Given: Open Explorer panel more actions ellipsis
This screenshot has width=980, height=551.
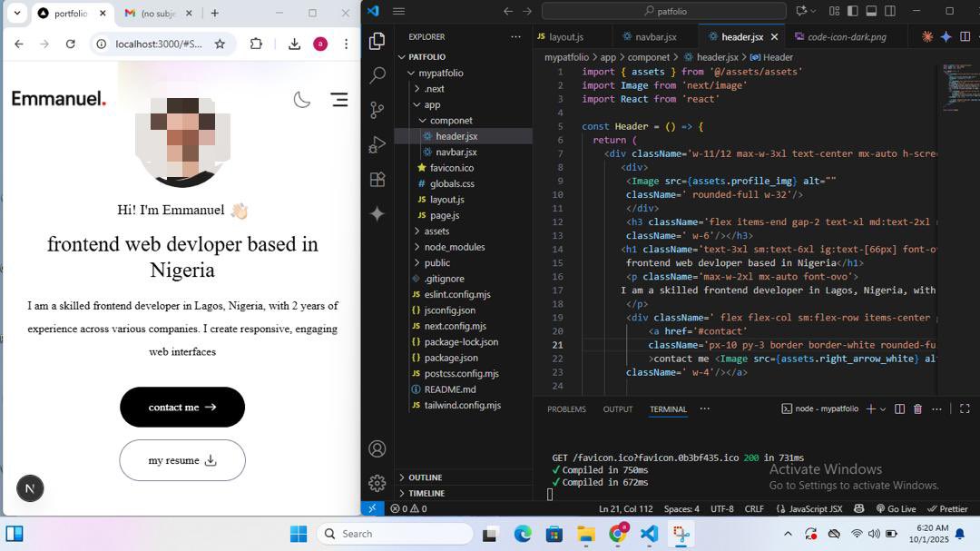Looking at the screenshot, I should click(515, 37).
